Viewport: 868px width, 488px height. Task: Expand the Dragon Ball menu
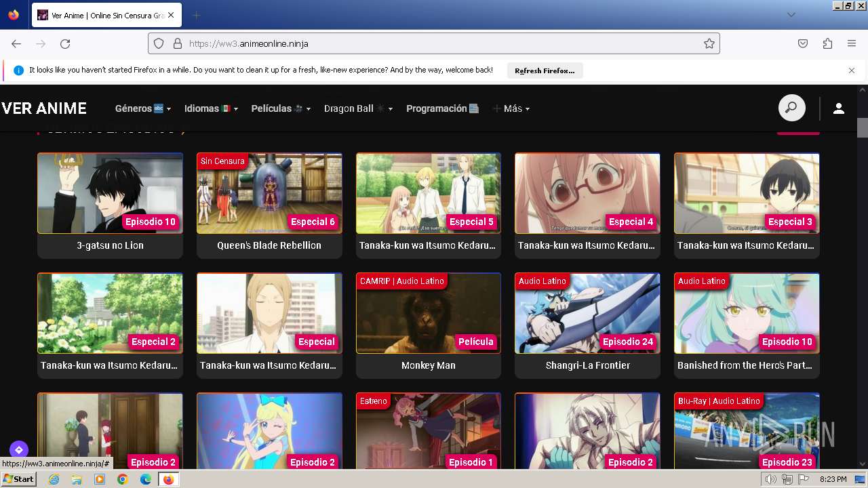[358, 108]
